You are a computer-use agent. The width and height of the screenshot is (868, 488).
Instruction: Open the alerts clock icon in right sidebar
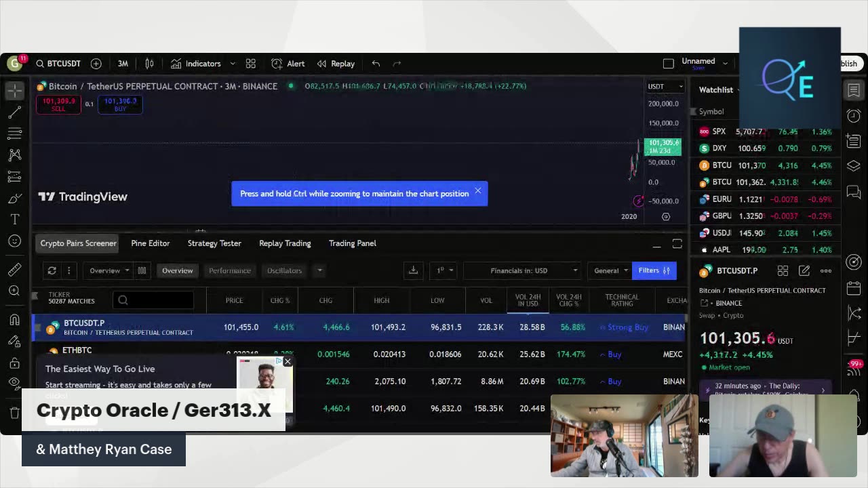(x=854, y=116)
